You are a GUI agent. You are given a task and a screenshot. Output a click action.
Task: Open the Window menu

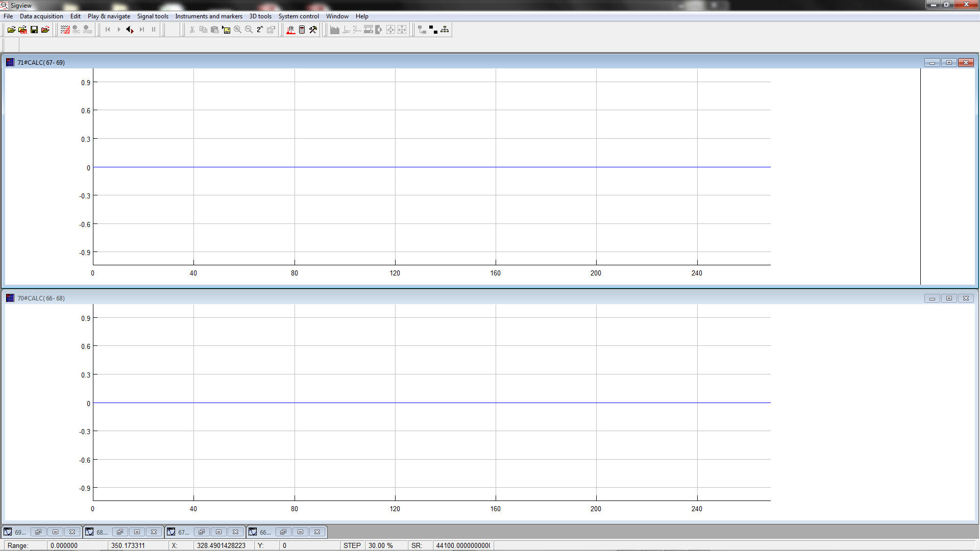pyautogui.click(x=337, y=16)
